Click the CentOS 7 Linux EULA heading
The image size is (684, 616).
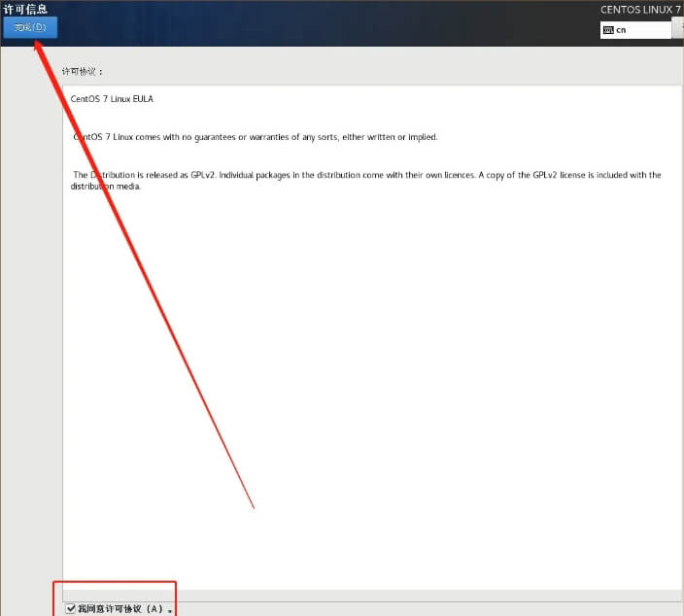coord(112,99)
